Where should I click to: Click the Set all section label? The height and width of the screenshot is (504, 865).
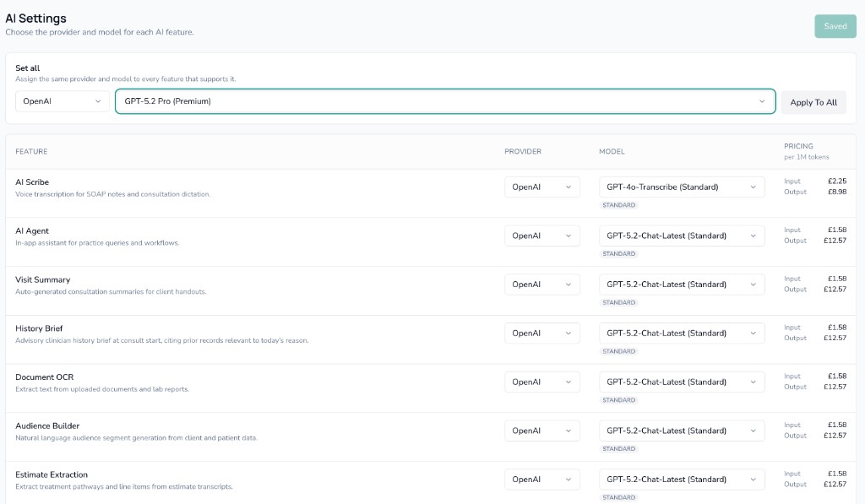coord(28,68)
